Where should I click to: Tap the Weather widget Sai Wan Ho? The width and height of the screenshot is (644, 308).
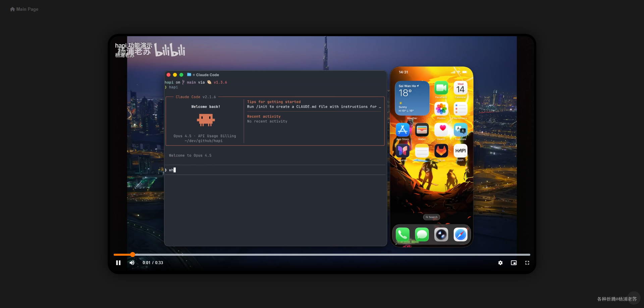click(x=412, y=98)
